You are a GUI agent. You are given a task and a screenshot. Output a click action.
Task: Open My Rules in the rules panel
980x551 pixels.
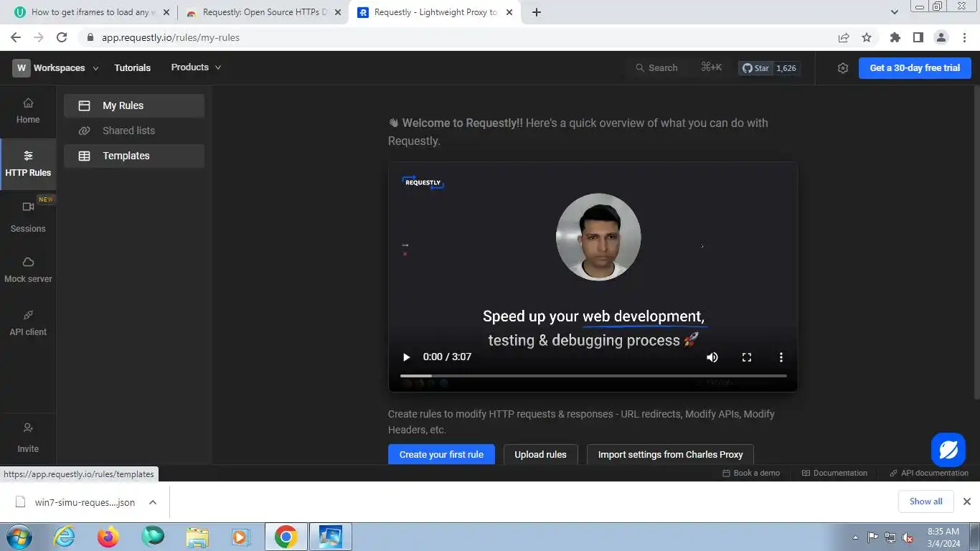[x=134, y=105]
